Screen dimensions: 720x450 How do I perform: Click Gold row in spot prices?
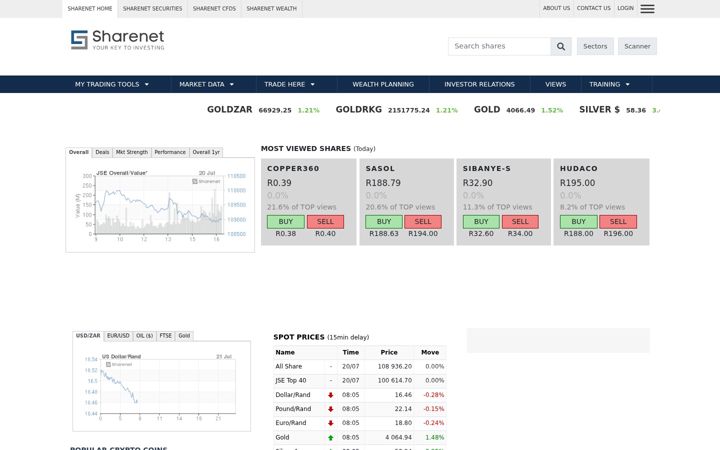point(360,438)
